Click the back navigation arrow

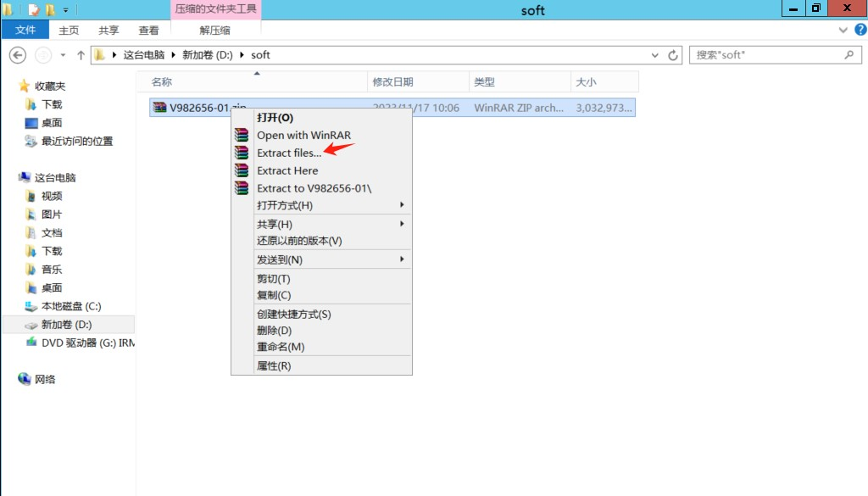[x=17, y=54]
